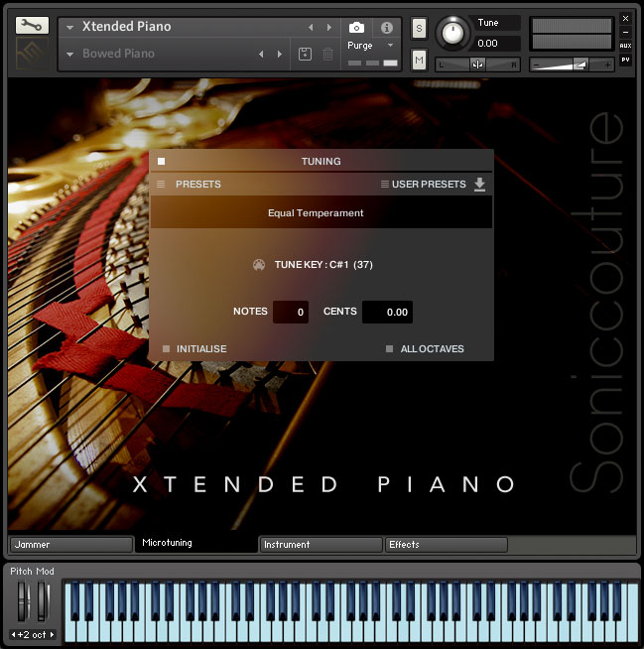The height and width of the screenshot is (649, 644).
Task: Click the +2 oct keyboard octave label
Action: 32,634
